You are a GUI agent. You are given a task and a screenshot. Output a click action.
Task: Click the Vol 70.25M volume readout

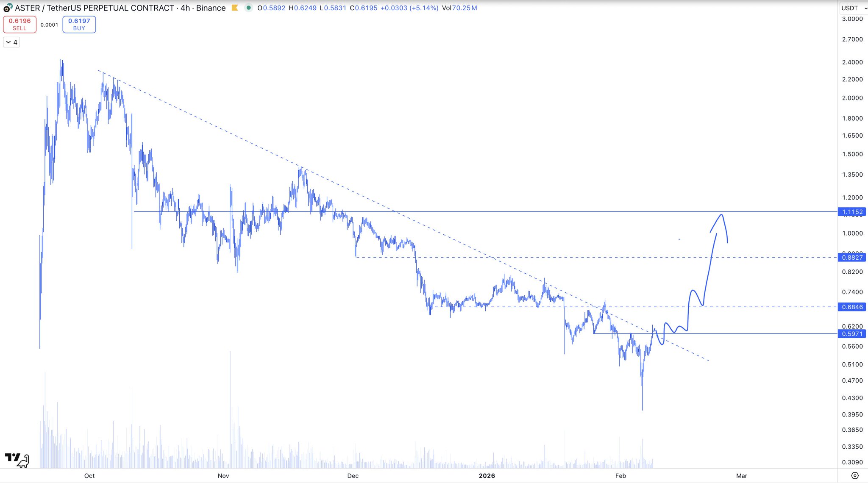click(x=459, y=8)
